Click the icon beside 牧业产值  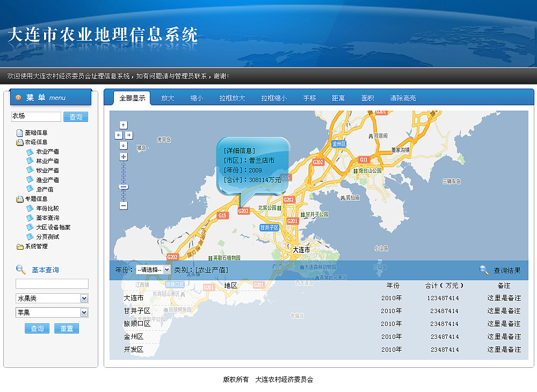tap(30, 171)
